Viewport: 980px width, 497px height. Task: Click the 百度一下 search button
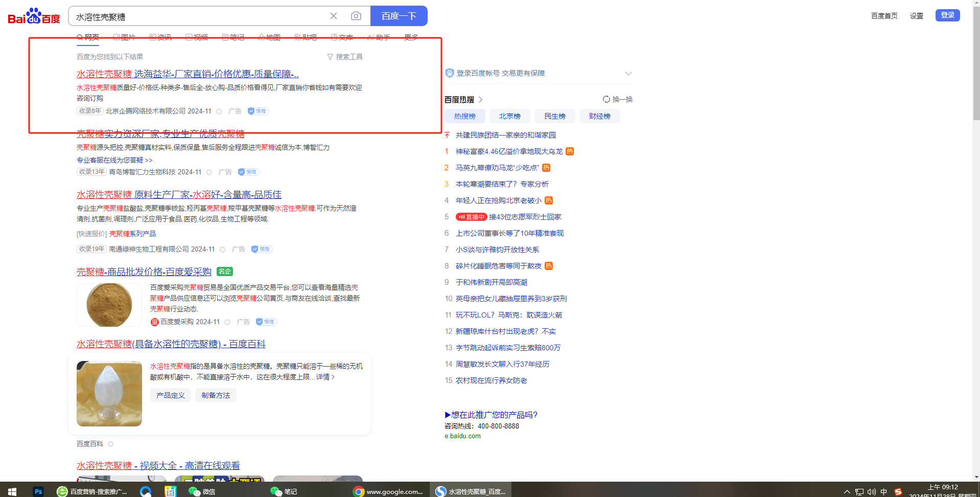[x=399, y=16]
